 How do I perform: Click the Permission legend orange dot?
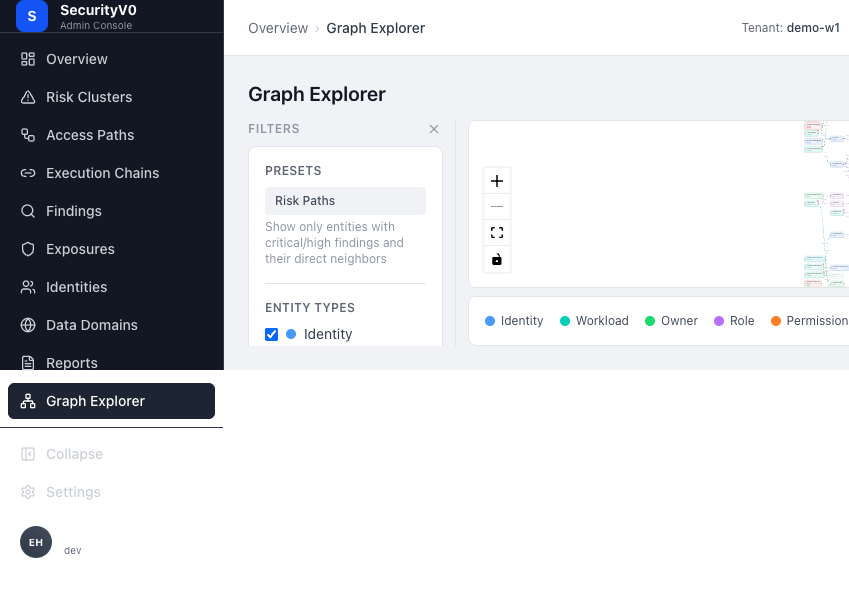point(775,321)
